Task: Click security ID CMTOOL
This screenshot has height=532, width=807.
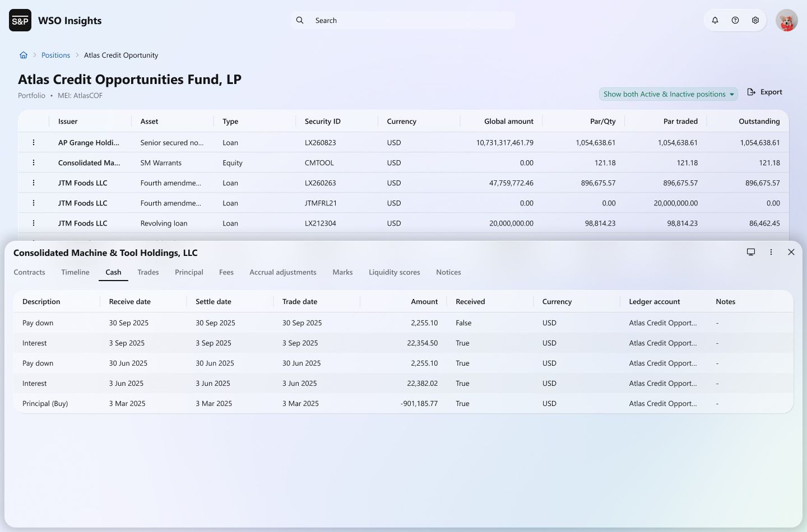Action: [x=319, y=163]
